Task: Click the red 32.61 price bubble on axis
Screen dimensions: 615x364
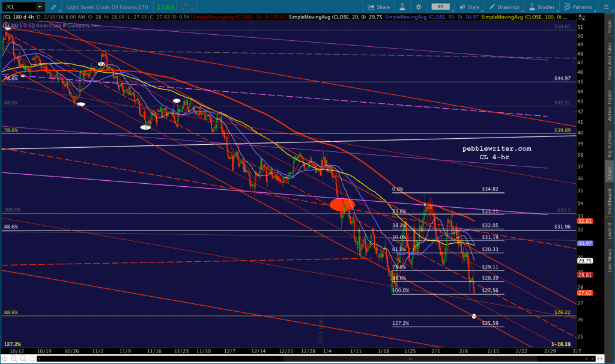Action: coord(584,221)
